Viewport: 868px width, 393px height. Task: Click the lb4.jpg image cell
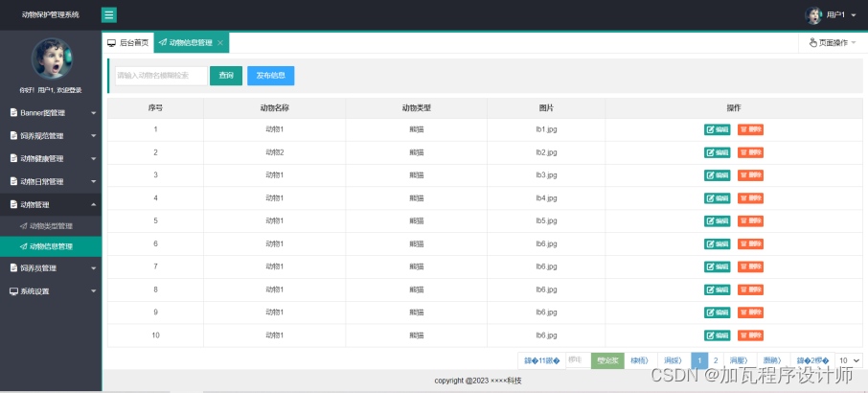click(x=546, y=198)
